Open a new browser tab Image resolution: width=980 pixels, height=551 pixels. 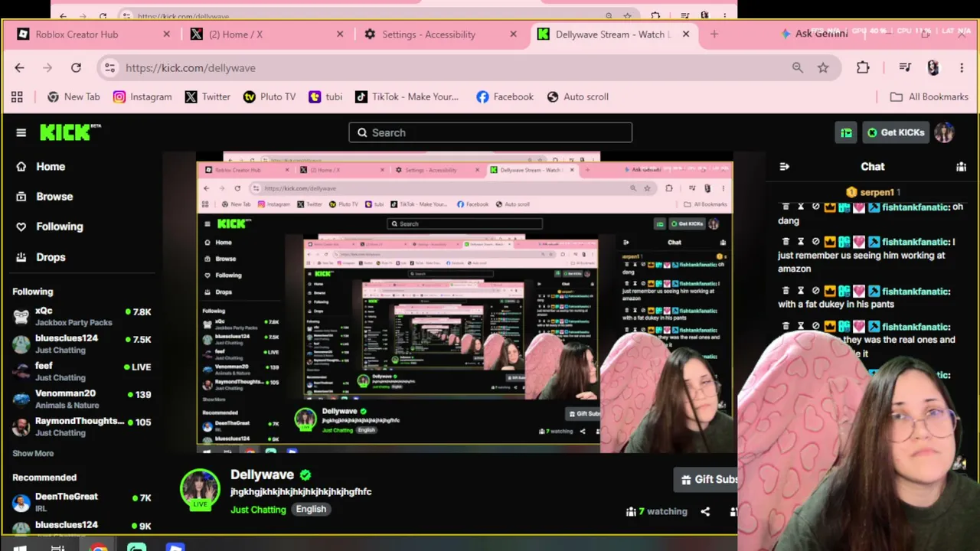pos(714,34)
